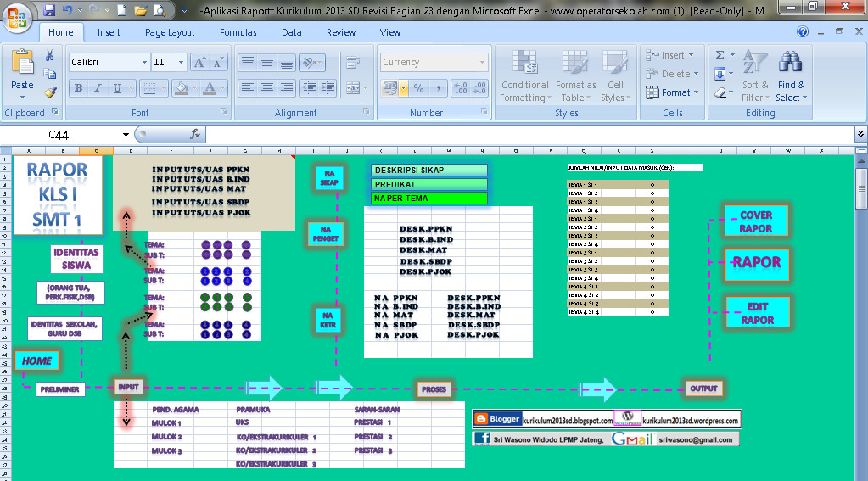The image size is (868, 481).
Task: Toggle Wrap Text
Action: coord(353,62)
